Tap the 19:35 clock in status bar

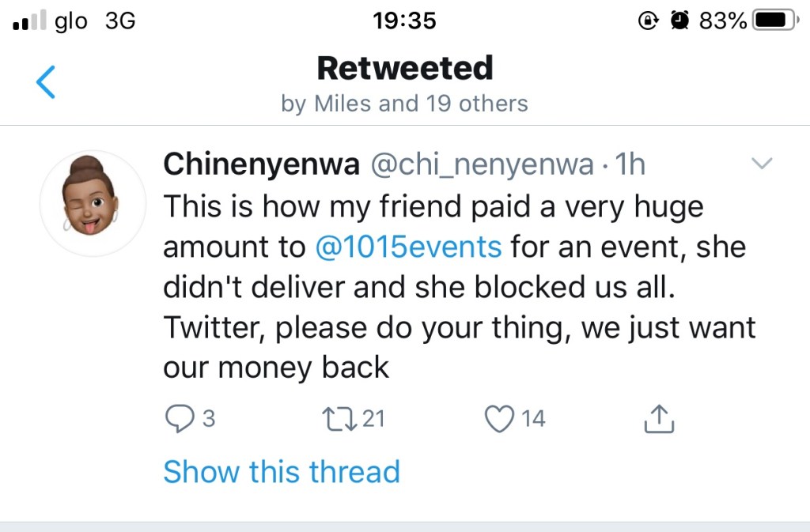coord(404,21)
